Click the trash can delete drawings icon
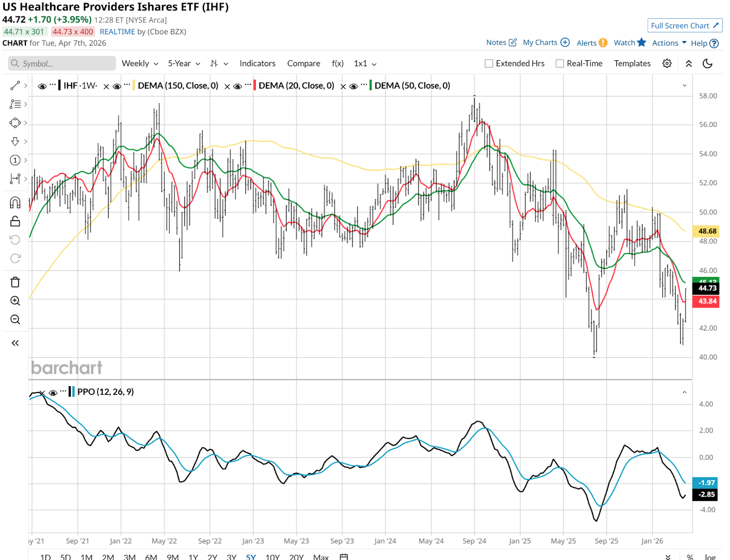Viewport: 730px width, 560px height. [x=15, y=282]
